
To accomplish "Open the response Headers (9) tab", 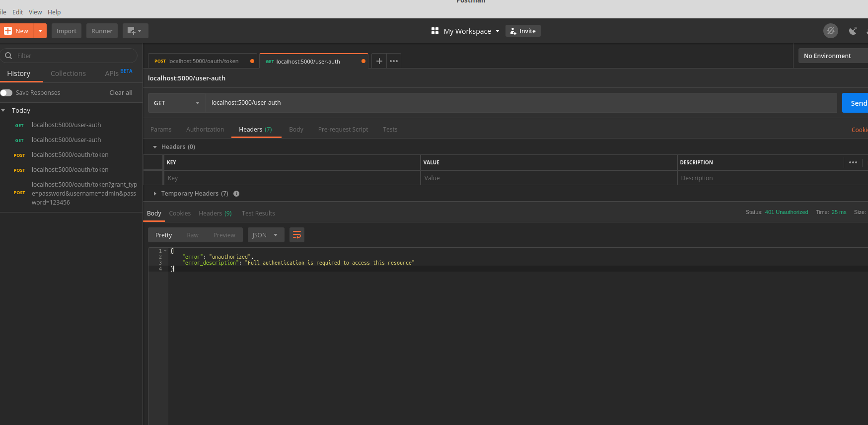I will point(215,213).
